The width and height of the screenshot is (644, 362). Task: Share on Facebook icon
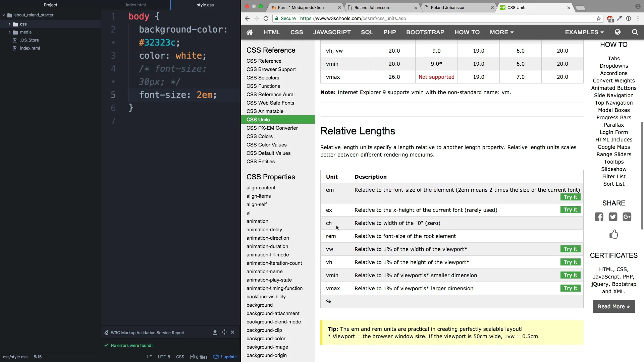(599, 217)
